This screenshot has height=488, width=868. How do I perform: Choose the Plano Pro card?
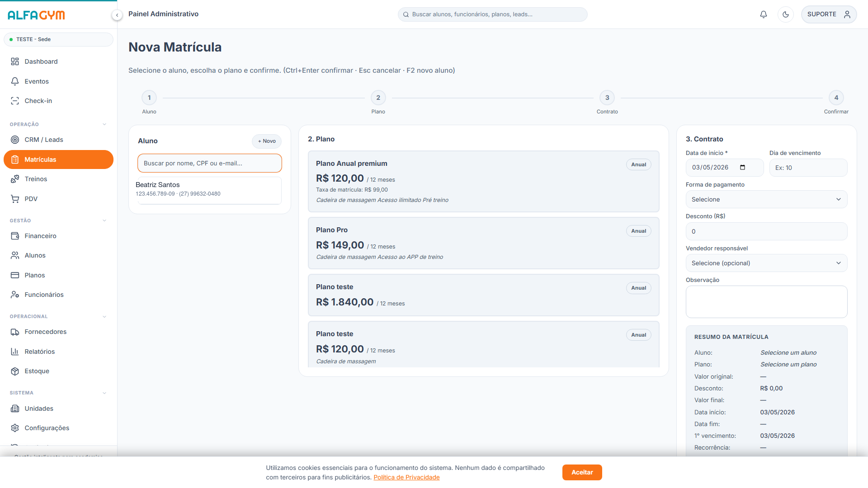(x=483, y=243)
